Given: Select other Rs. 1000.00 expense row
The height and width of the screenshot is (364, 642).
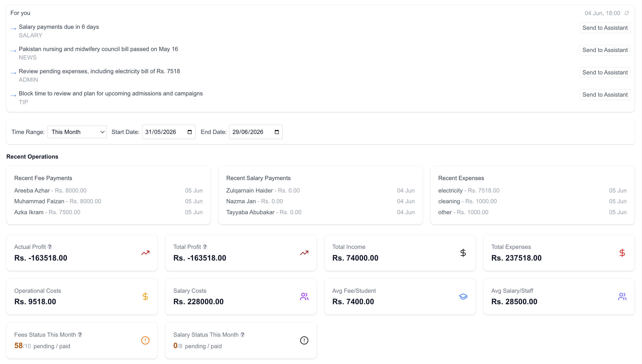Looking at the screenshot, I should click(532, 212).
